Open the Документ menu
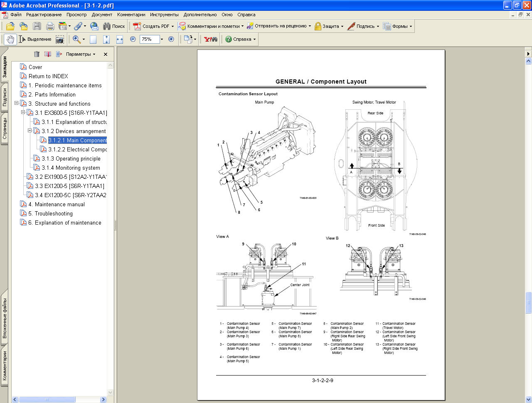 click(x=102, y=15)
